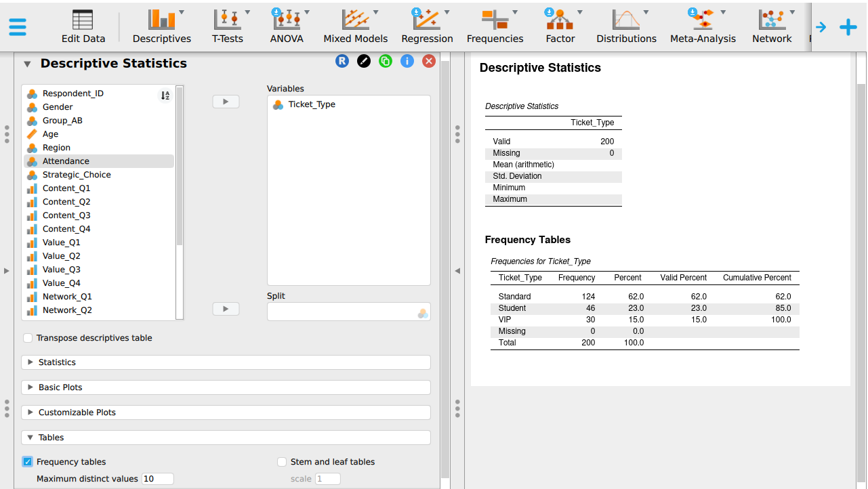
Task: Open the Factor module menu
Action: 560,27
